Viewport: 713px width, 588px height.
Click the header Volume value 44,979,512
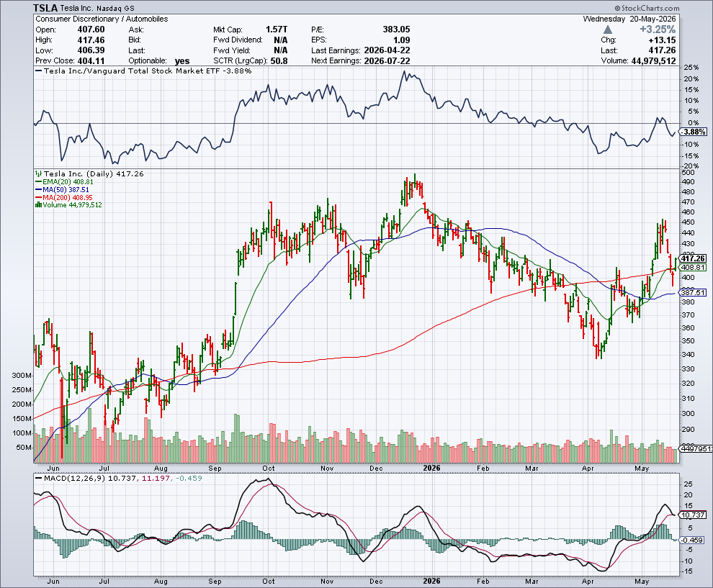pyautogui.click(x=653, y=61)
